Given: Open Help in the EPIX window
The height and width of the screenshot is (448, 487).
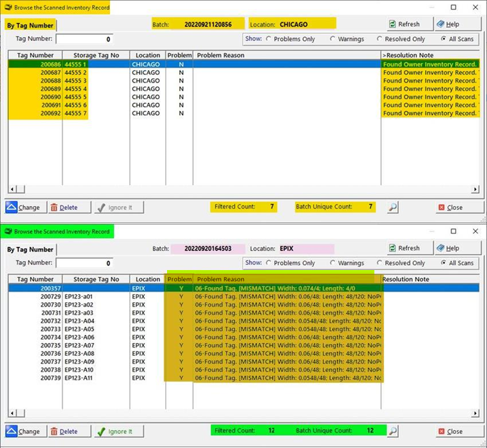Looking at the screenshot, I should pyautogui.click(x=457, y=248).
